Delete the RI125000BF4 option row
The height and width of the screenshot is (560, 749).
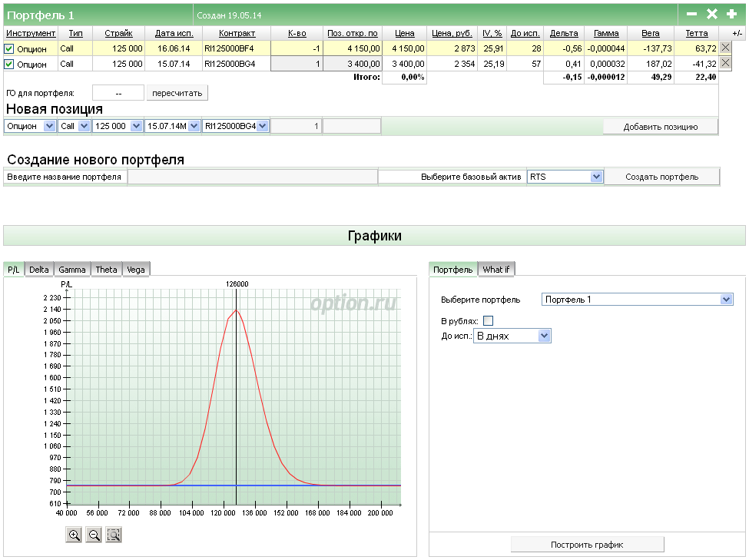click(725, 48)
